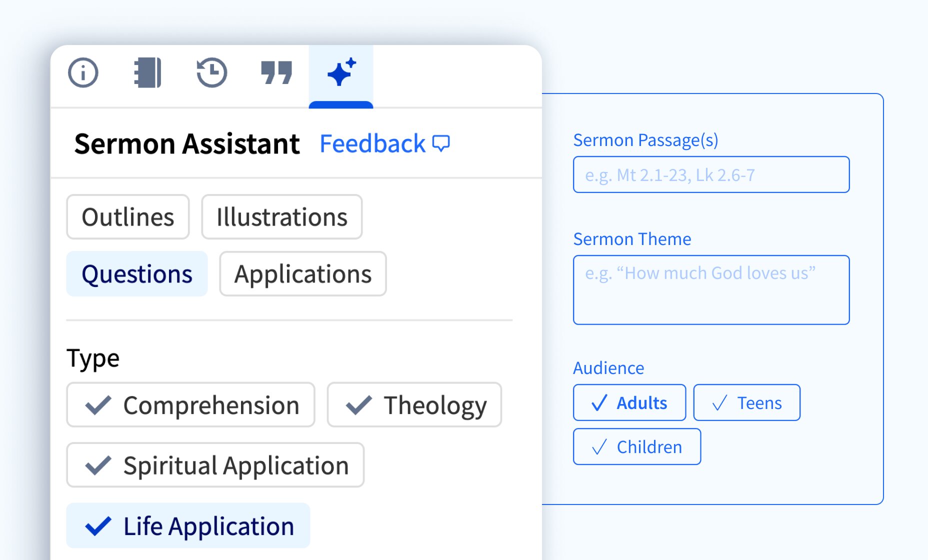
Task: Click the quotations icon
Action: 276,73
